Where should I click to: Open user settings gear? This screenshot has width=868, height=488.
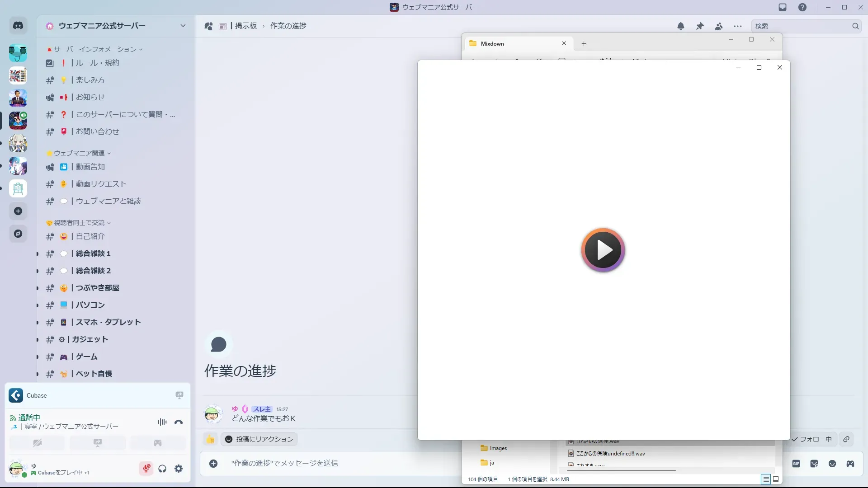pyautogui.click(x=179, y=469)
